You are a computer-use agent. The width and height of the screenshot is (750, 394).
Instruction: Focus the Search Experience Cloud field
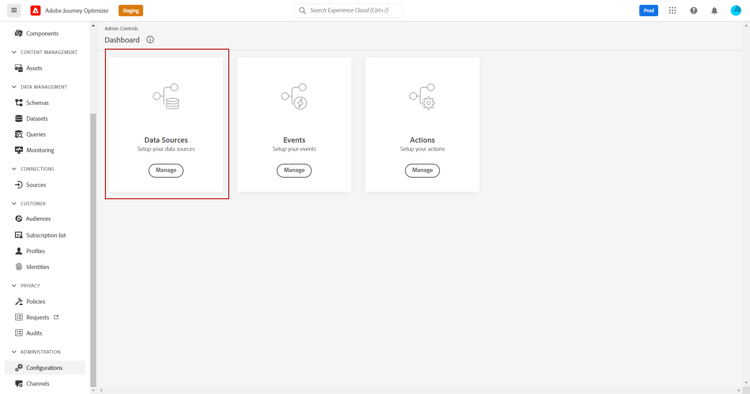point(349,10)
